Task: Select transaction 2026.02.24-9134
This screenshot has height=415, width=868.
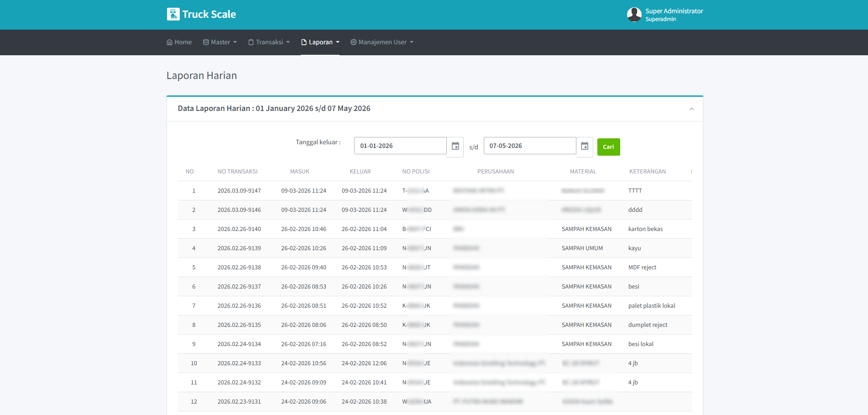Action: 239,344
